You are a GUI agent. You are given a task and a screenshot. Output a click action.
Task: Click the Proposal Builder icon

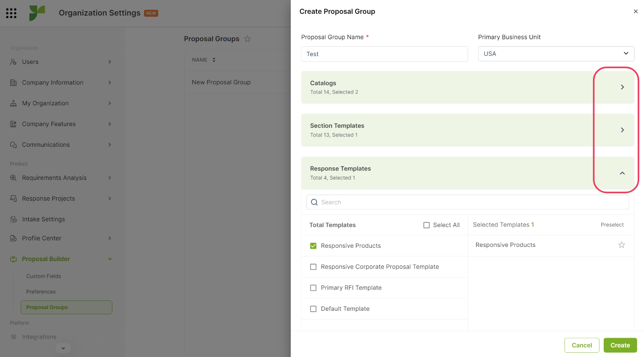(13, 259)
